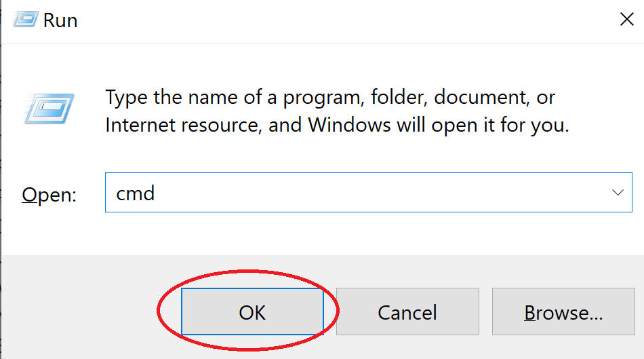Image resolution: width=644 pixels, height=359 pixels.
Task: Dismiss the dialog using Cancel
Action: point(407,311)
